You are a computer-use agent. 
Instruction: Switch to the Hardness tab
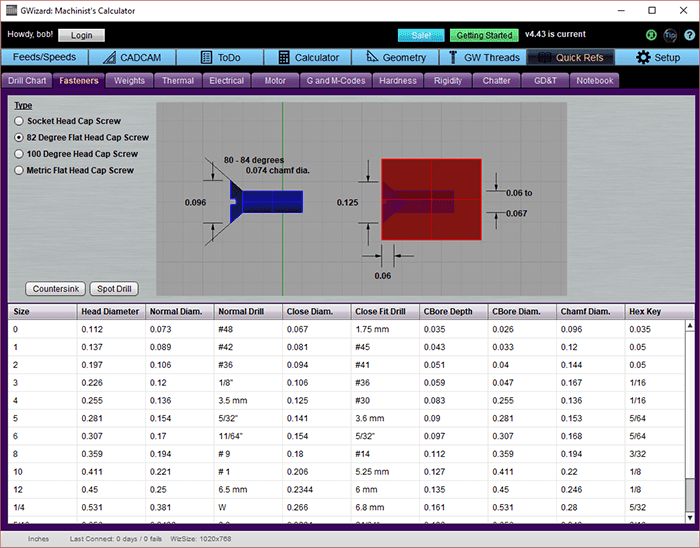pyautogui.click(x=398, y=81)
